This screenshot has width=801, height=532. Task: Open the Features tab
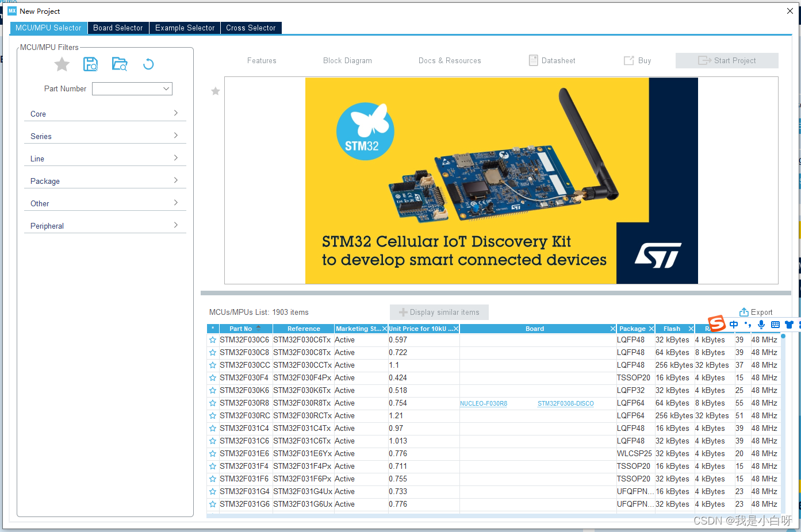262,60
